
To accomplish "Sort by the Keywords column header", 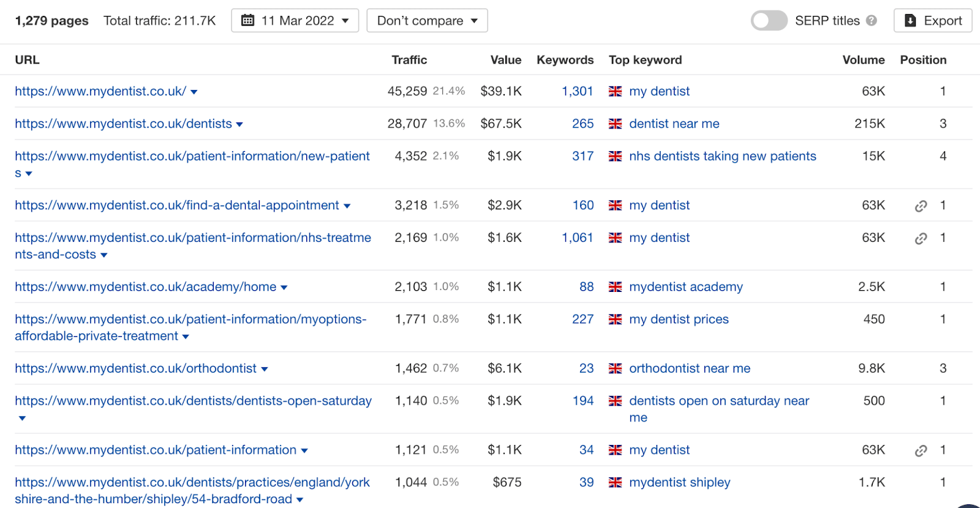I will coord(565,60).
